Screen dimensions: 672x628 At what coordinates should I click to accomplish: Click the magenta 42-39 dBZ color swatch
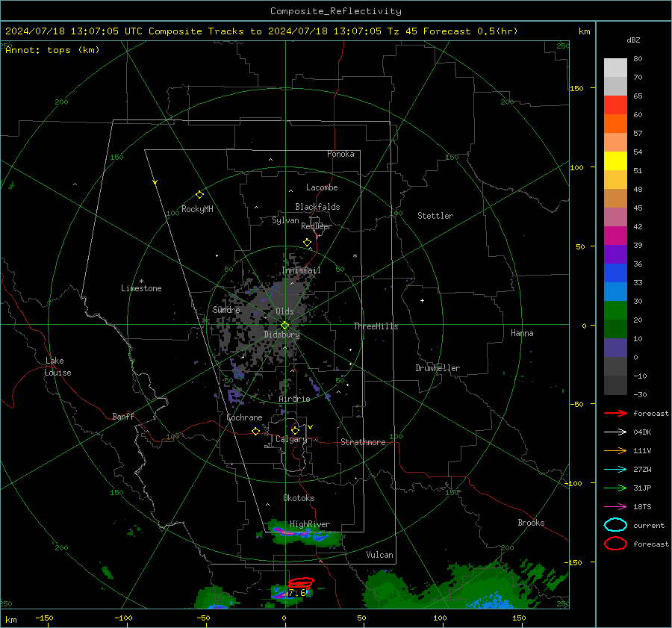(x=615, y=236)
